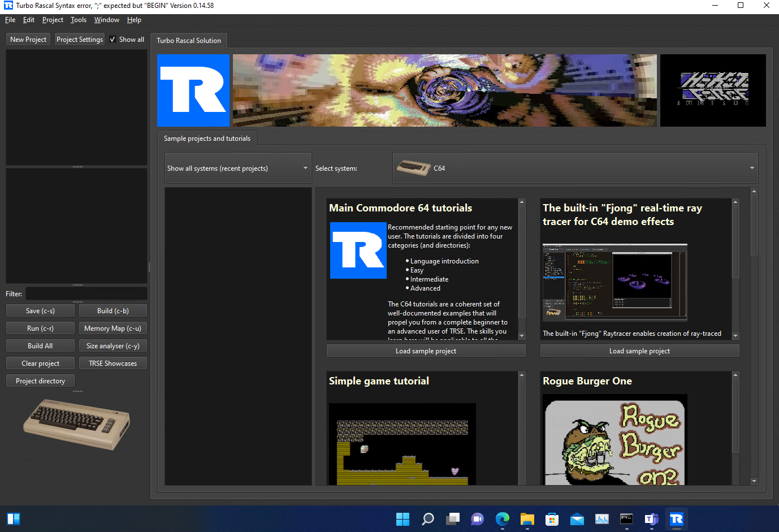The width and height of the screenshot is (779, 532).
Task: Click the Filter input field
Action: click(x=86, y=294)
